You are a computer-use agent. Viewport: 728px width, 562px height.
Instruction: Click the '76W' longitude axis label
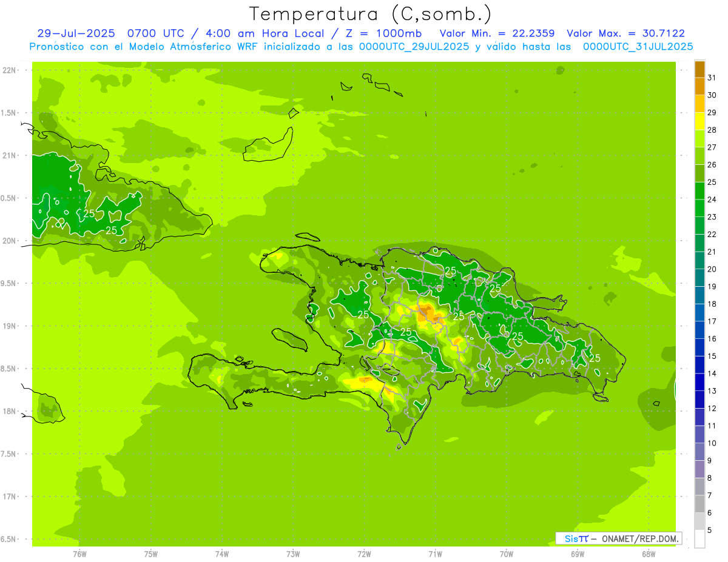click(x=79, y=554)
